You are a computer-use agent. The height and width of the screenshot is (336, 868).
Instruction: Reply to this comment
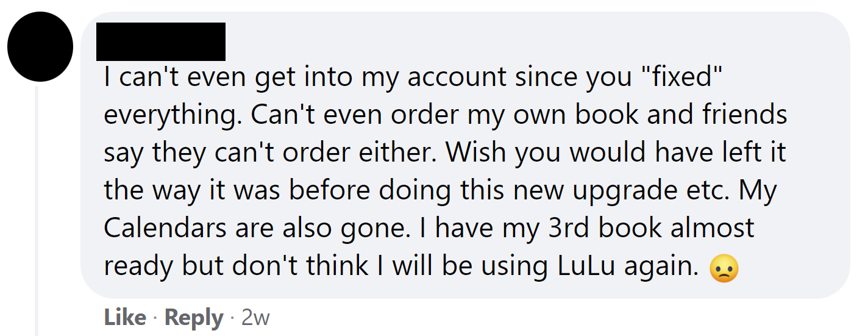(x=194, y=318)
